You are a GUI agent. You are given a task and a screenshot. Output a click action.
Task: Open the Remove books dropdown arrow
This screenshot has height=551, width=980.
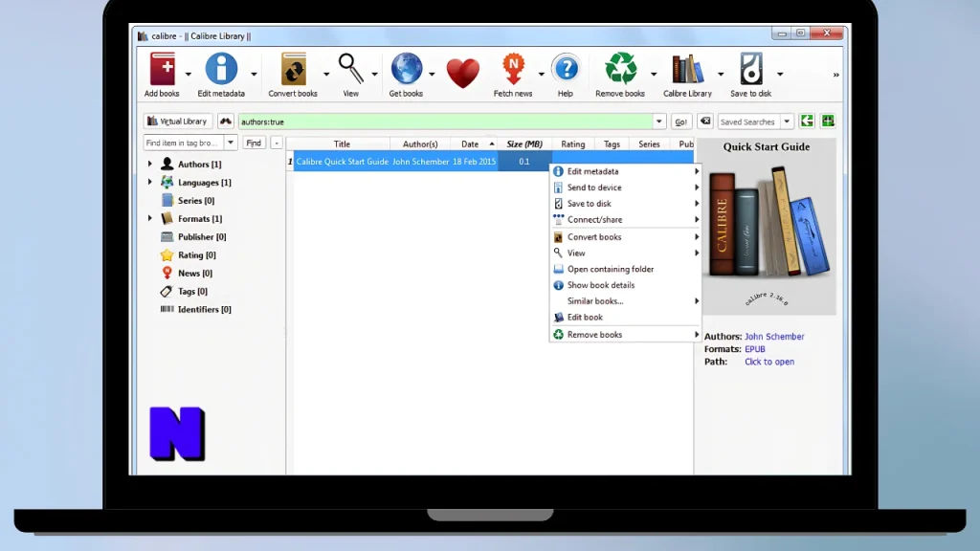(x=653, y=75)
